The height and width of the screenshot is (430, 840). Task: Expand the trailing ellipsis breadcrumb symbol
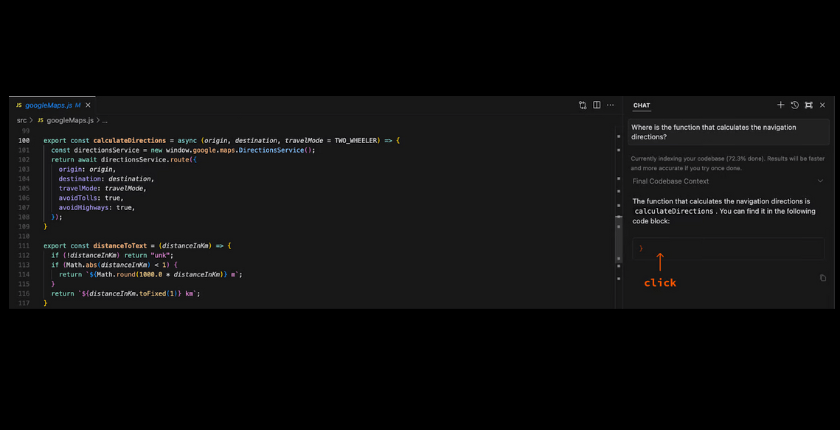point(105,120)
